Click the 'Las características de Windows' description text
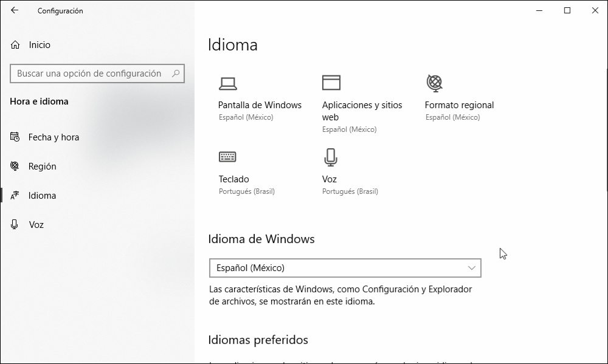 click(340, 295)
